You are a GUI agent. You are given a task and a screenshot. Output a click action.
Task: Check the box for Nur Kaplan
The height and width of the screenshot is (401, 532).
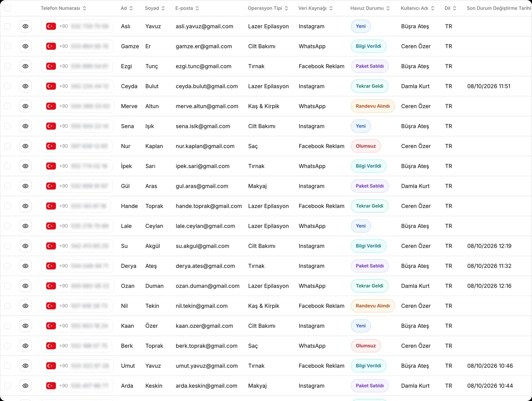click(x=7, y=146)
